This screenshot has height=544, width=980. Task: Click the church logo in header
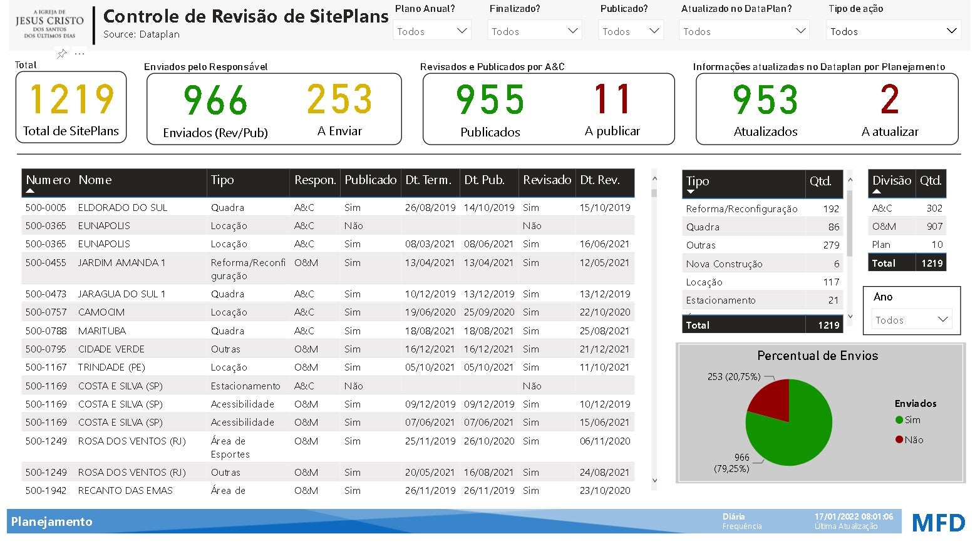[49, 25]
